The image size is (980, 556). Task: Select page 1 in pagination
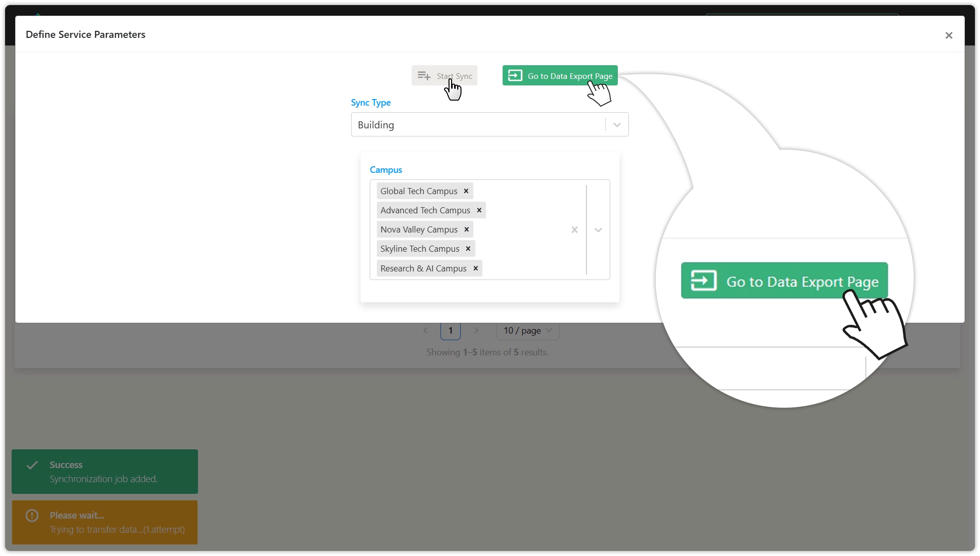pyautogui.click(x=451, y=331)
